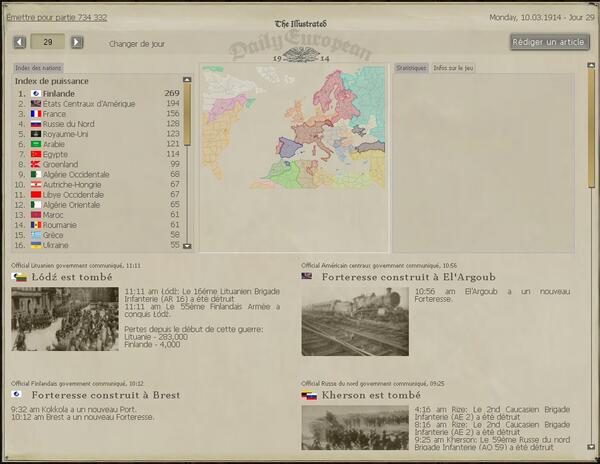Image resolution: width=600 pixels, height=464 pixels.
Task: Click the Europe political map
Action: pyautogui.click(x=294, y=127)
